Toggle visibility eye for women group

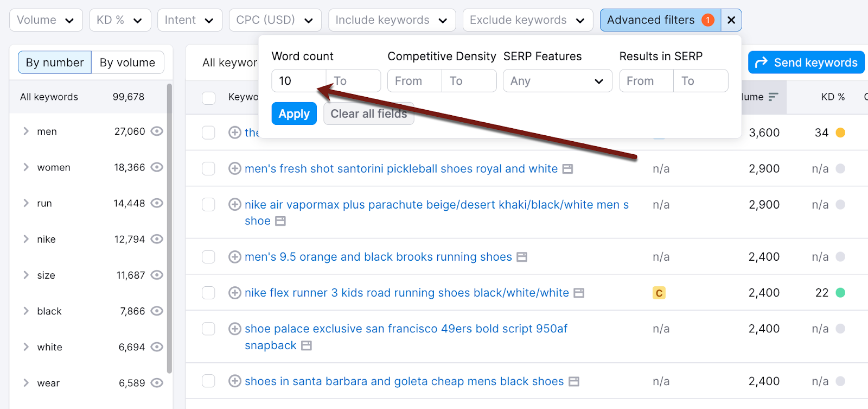click(157, 167)
